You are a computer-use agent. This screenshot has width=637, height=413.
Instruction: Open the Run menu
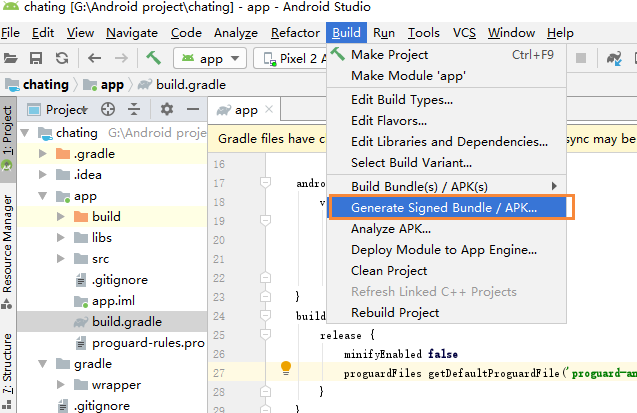384,32
